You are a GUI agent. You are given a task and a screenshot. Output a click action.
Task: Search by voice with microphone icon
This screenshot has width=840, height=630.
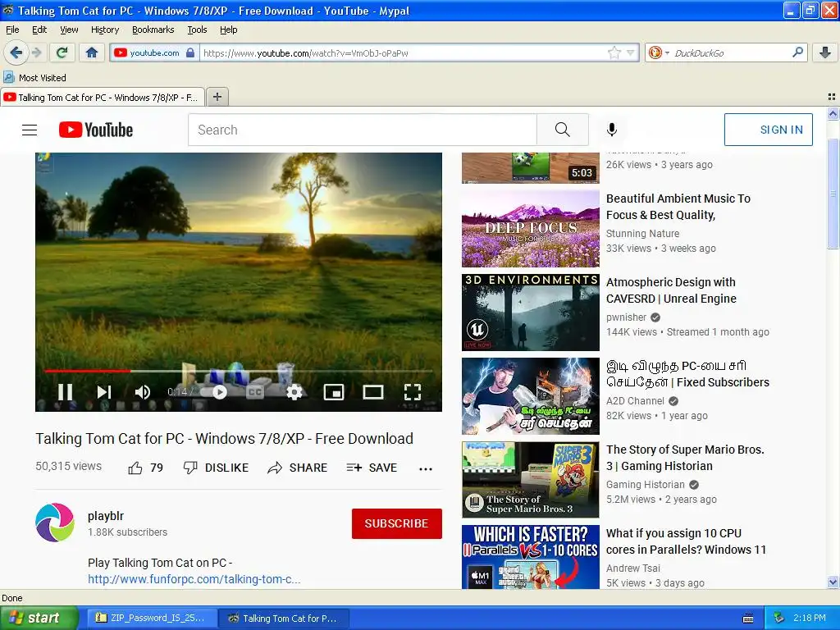(x=612, y=130)
